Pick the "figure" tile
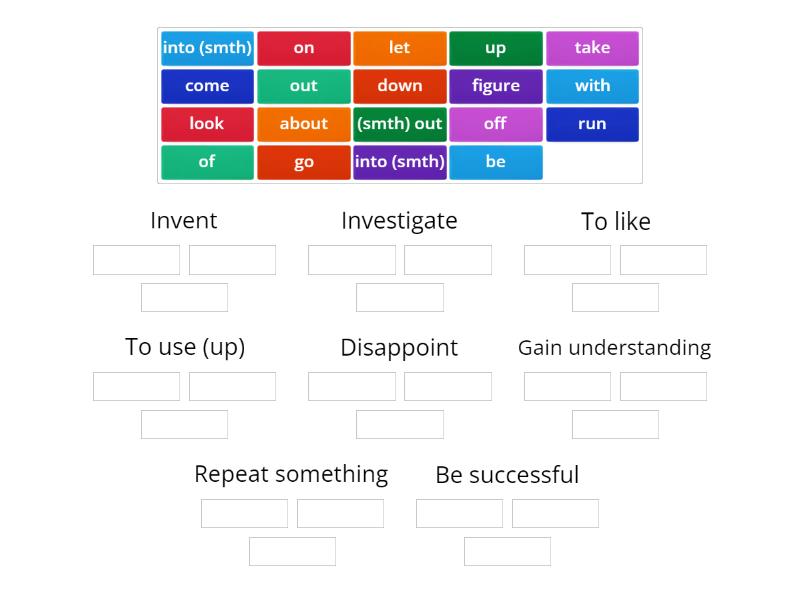Screen dimensions: 800x600 [496, 85]
